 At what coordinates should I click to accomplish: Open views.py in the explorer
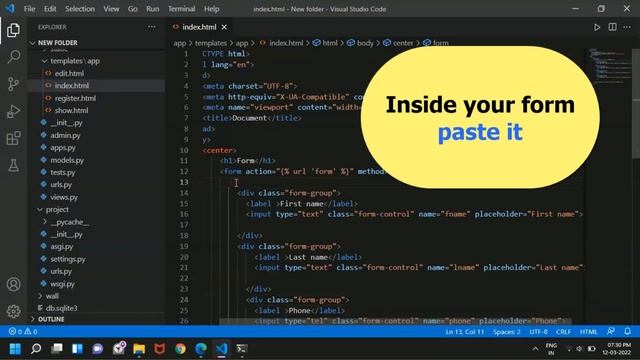click(64, 197)
